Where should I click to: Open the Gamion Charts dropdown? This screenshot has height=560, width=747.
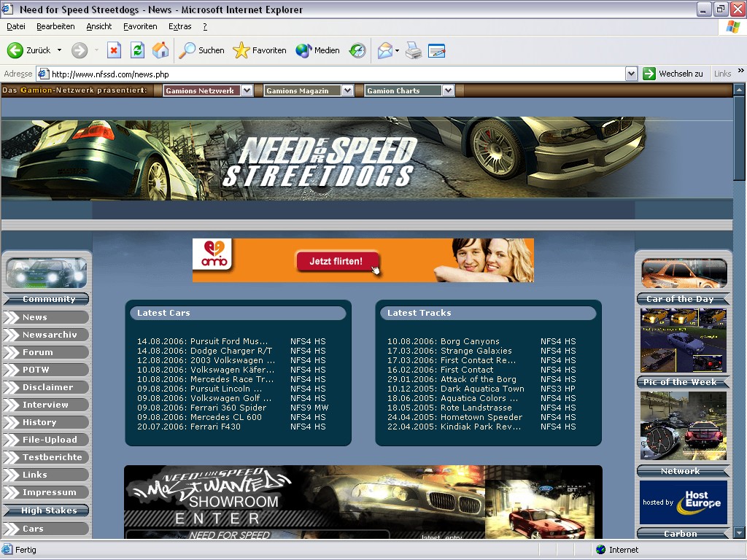coord(448,90)
